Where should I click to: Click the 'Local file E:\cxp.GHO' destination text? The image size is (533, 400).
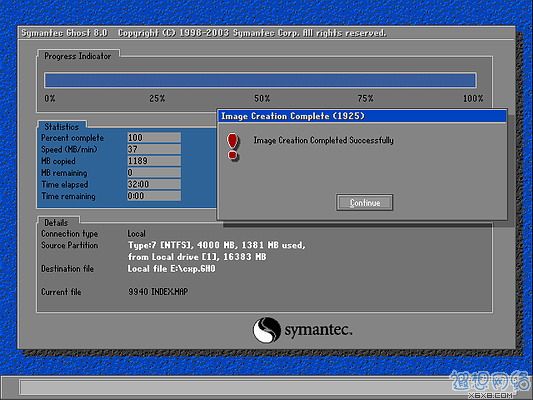pos(172,268)
